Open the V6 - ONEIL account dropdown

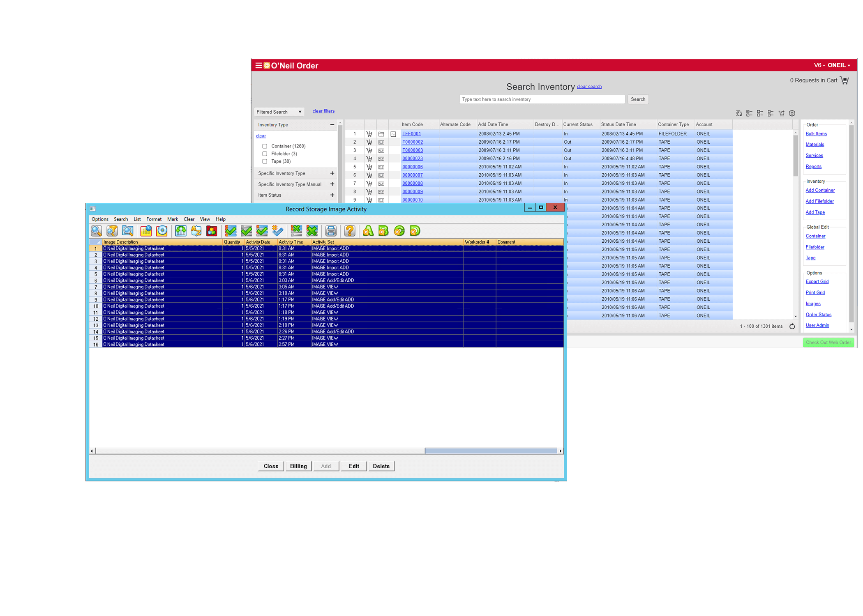click(x=832, y=65)
